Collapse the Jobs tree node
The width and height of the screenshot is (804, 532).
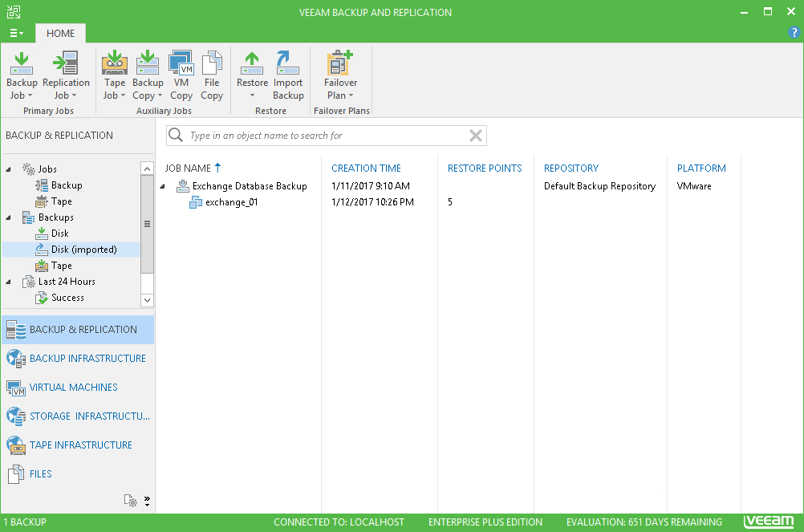click(8, 169)
